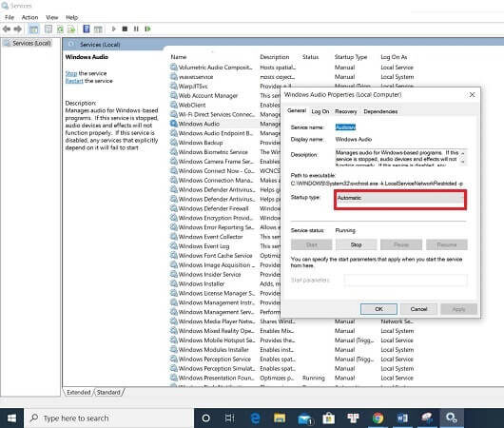Click the highlighted Service name field
The image size is (504, 428).
tap(345, 127)
